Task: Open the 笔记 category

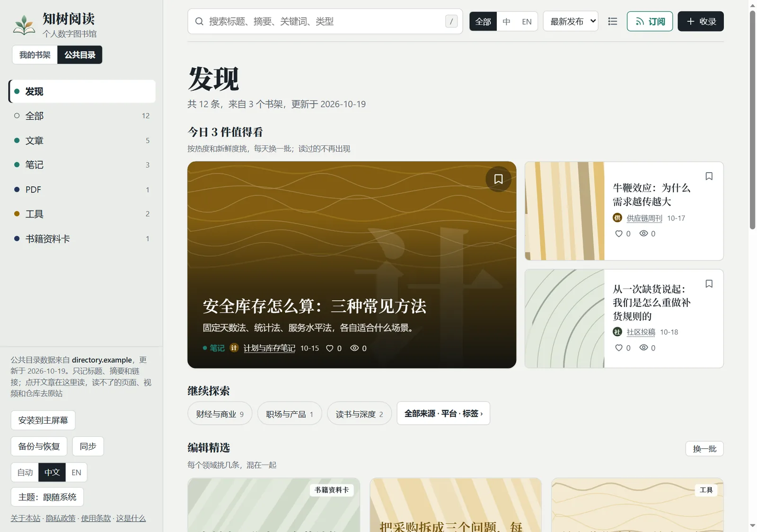Action: coord(82,165)
